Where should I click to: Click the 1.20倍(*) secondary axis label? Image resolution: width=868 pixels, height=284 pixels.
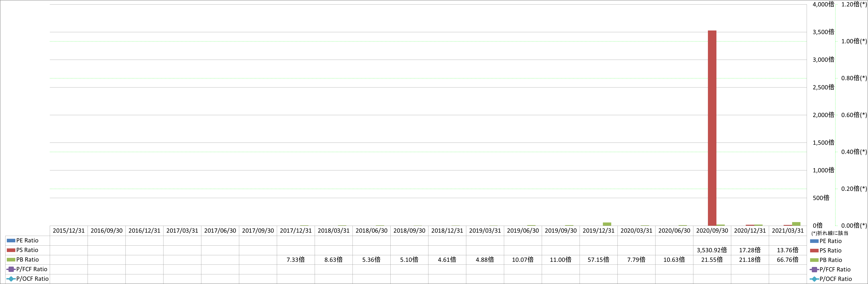coord(854,4)
